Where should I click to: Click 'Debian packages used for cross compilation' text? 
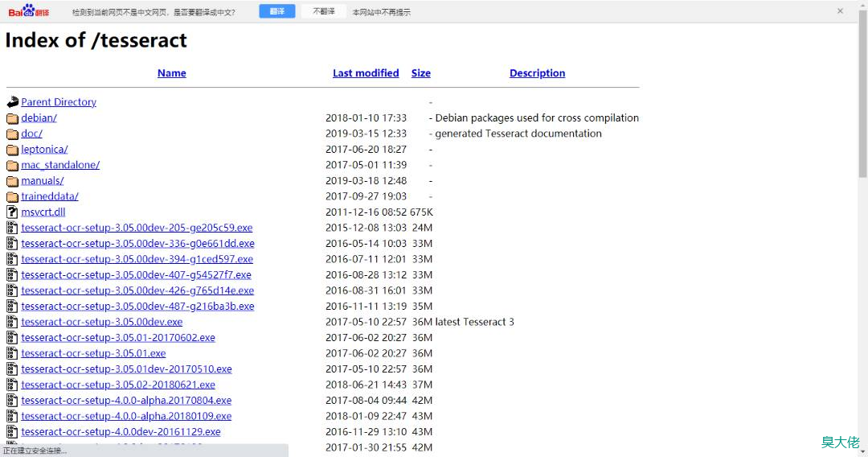pyautogui.click(x=537, y=118)
